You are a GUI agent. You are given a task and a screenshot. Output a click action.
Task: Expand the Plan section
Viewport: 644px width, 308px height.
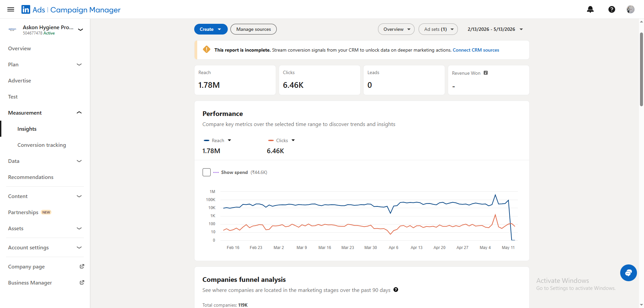coord(79,64)
